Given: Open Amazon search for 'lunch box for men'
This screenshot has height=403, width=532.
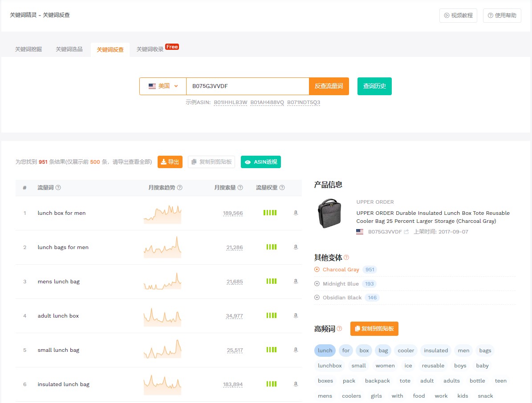Looking at the screenshot, I should click(296, 213).
